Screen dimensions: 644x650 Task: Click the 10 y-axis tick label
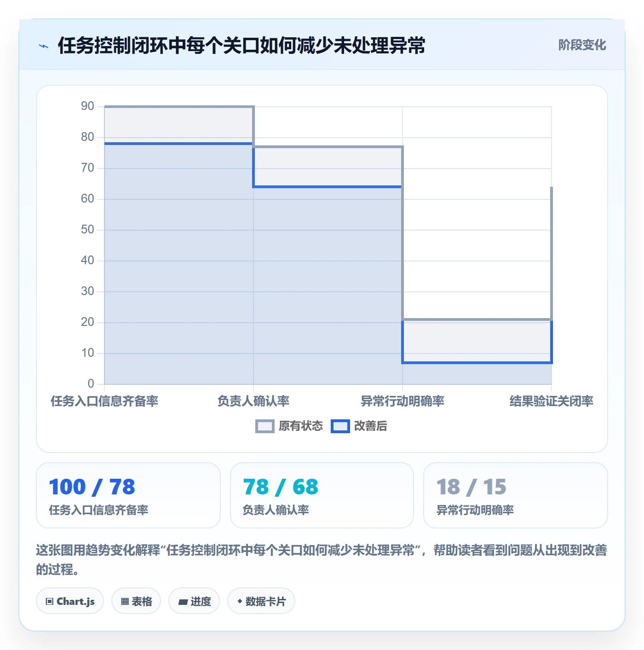(87, 353)
